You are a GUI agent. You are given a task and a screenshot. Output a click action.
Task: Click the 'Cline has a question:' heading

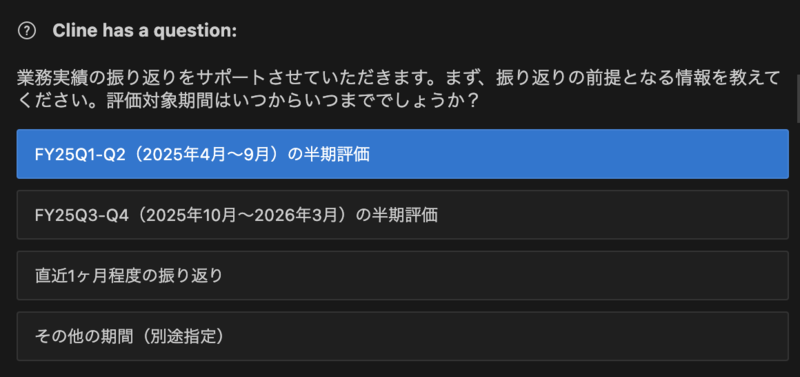[x=145, y=32]
